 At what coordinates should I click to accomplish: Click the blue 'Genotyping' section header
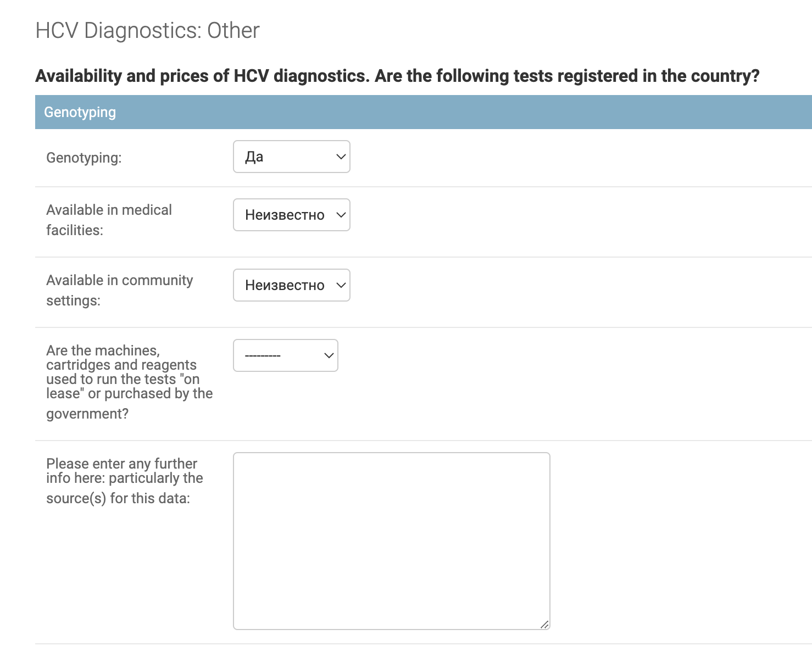pos(80,112)
